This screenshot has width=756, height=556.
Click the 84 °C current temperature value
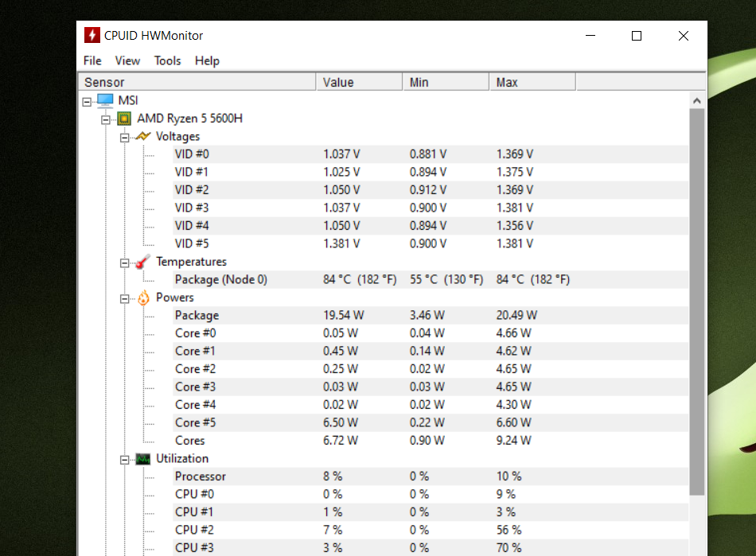pyautogui.click(x=360, y=279)
